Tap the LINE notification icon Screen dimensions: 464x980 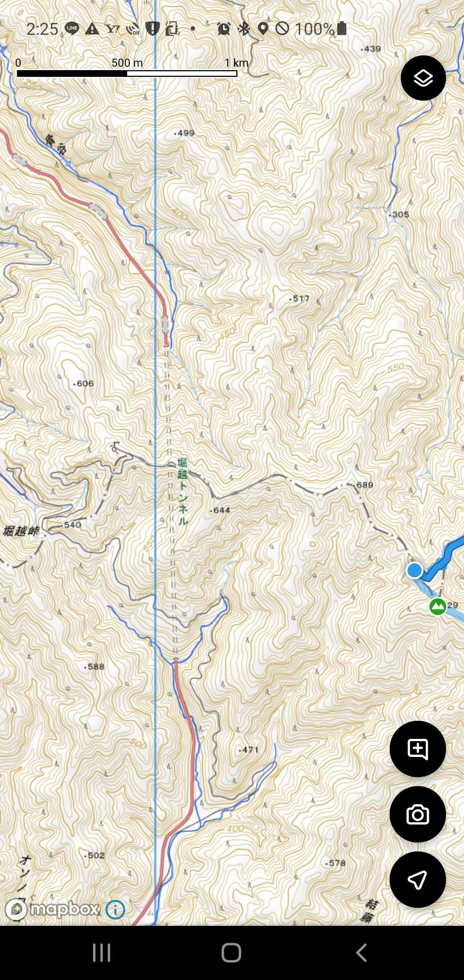pos(72,29)
